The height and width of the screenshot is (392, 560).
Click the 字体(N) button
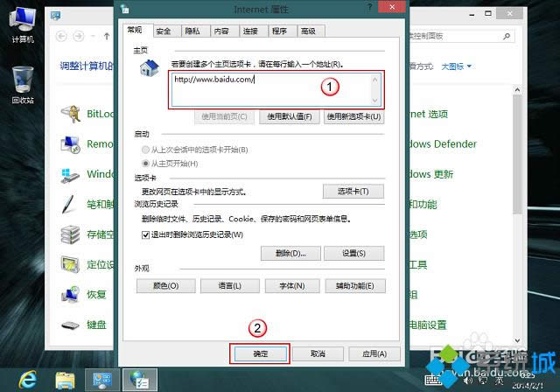point(292,286)
